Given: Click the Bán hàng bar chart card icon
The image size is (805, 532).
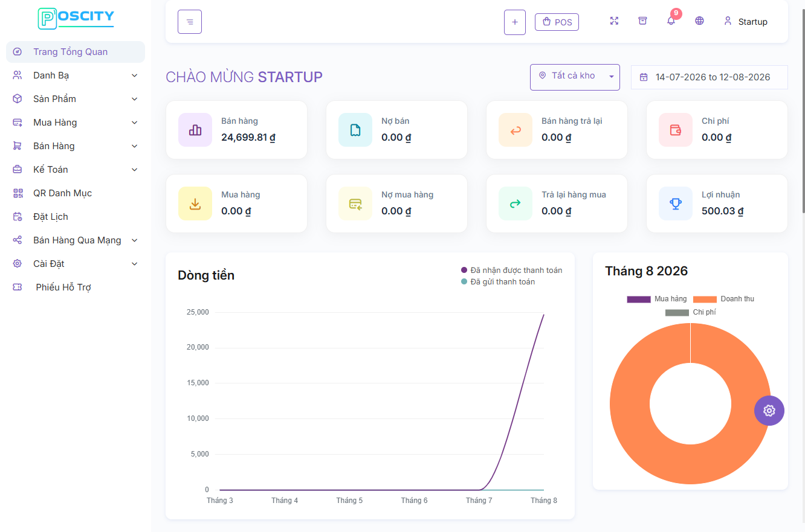Looking at the screenshot, I should coord(195,130).
